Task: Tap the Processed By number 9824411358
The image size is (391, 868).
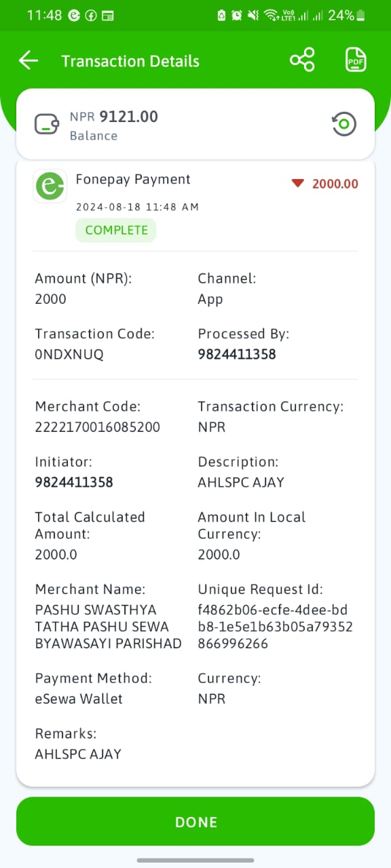Action: 237,354
